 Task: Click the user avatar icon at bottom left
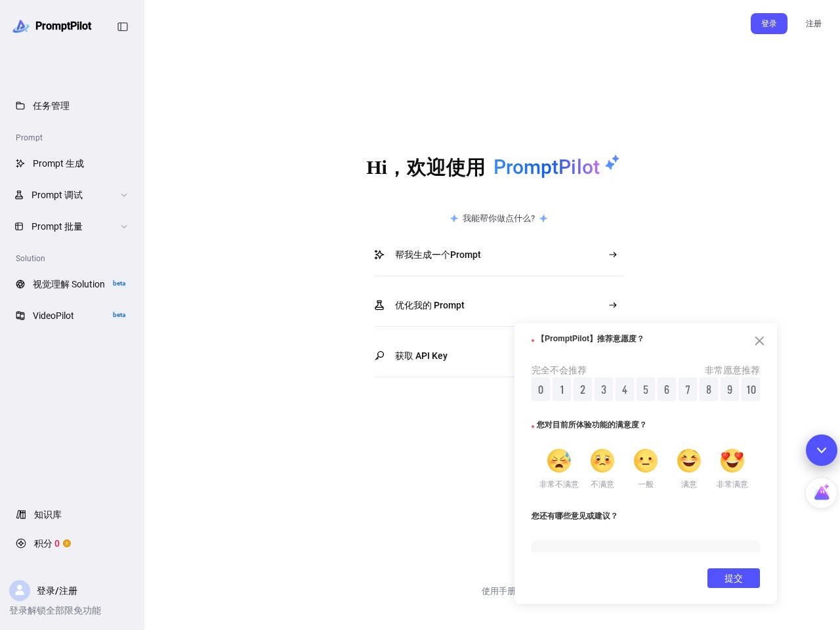20,591
